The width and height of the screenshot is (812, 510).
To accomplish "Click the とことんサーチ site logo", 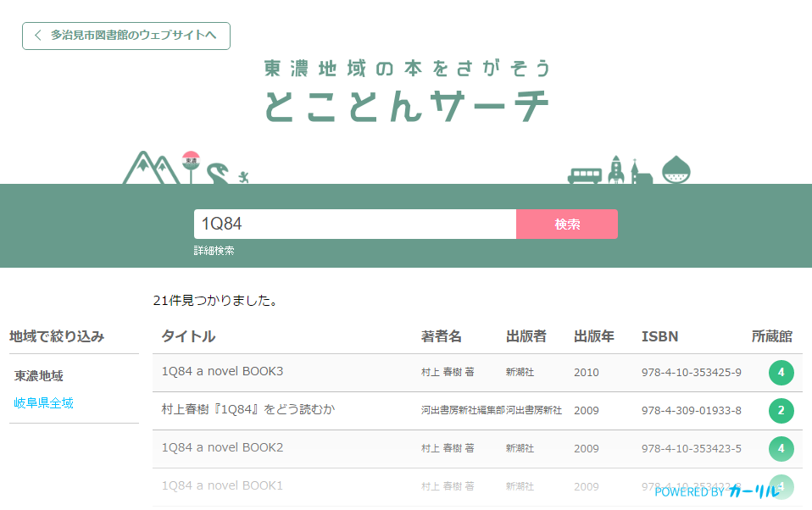I will click(407, 106).
